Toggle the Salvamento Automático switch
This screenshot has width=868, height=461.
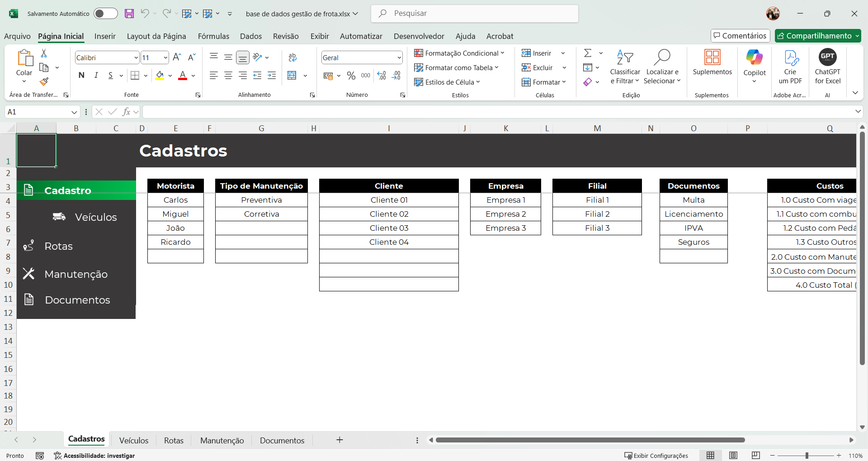[106, 14]
